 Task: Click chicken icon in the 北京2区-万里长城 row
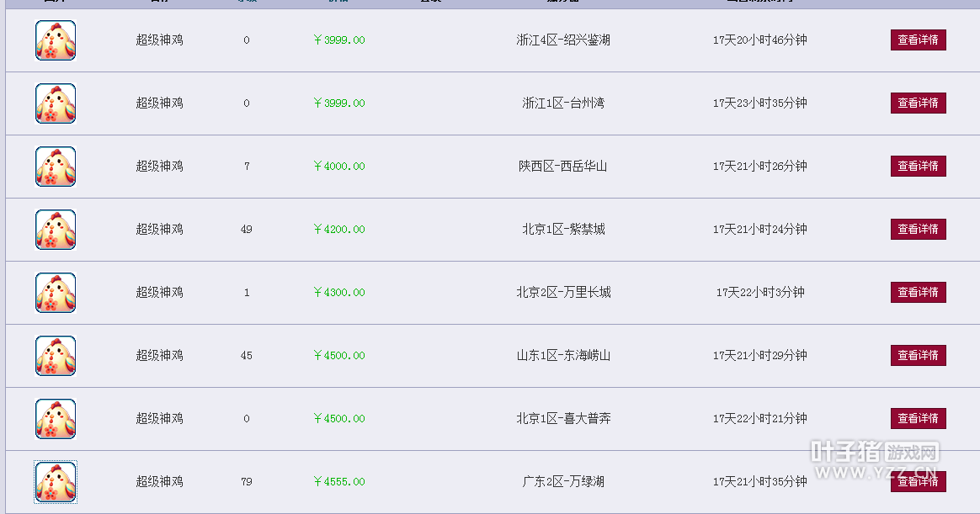pyautogui.click(x=56, y=293)
